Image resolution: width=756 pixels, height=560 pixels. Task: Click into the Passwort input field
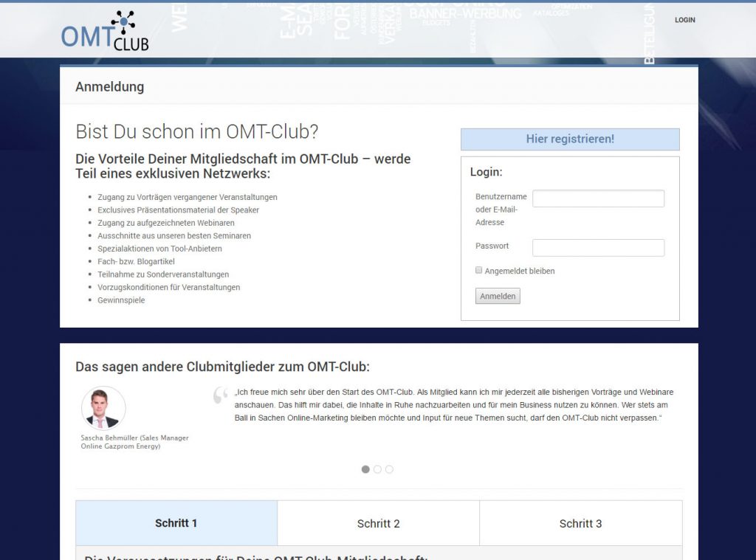598,248
